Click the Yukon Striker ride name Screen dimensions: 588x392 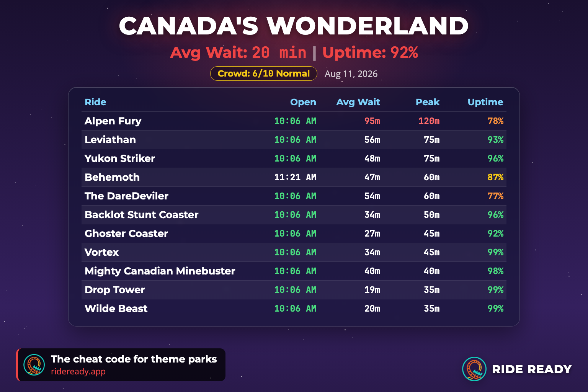click(x=120, y=158)
